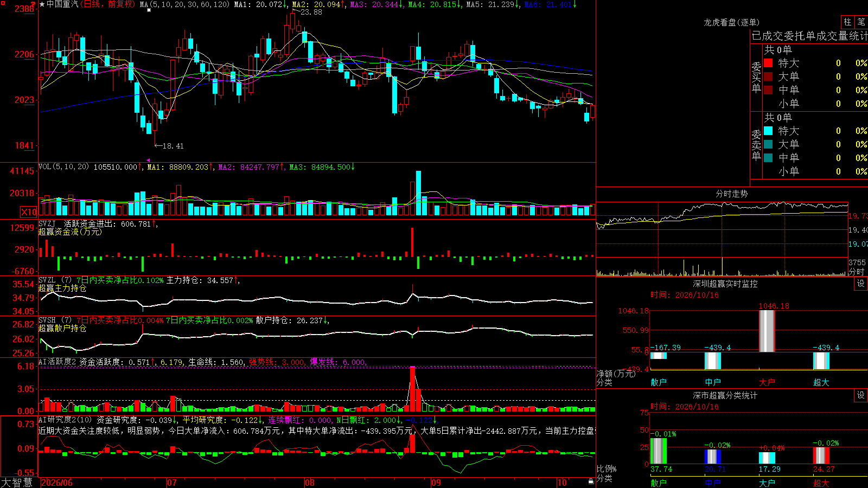
Task: Select the 分时走势 panel title
Action: pyautogui.click(x=731, y=194)
